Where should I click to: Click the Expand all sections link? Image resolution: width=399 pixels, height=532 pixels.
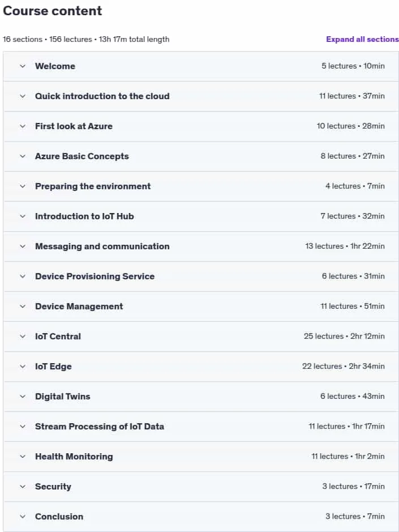[362, 39]
